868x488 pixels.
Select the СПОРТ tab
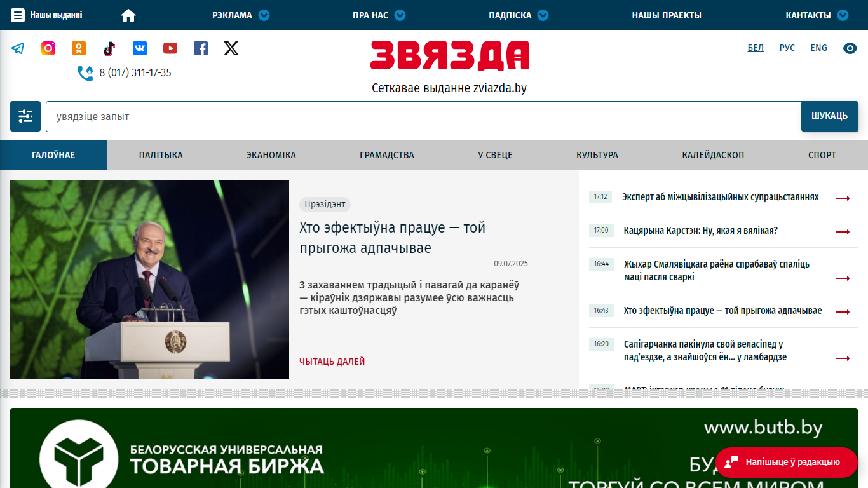coord(822,155)
